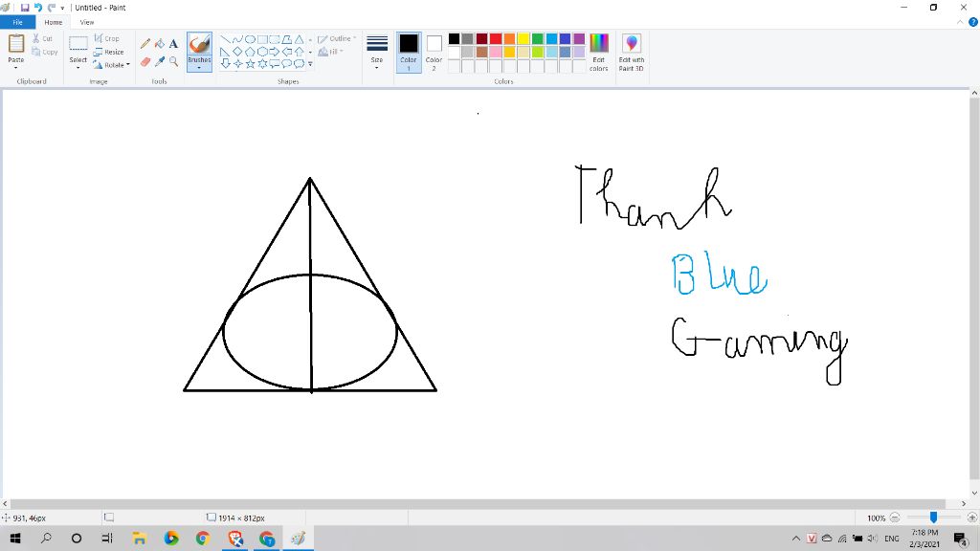Image resolution: width=980 pixels, height=551 pixels.
Task: Click the Undo arrow in title bar
Action: pos(38,8)
